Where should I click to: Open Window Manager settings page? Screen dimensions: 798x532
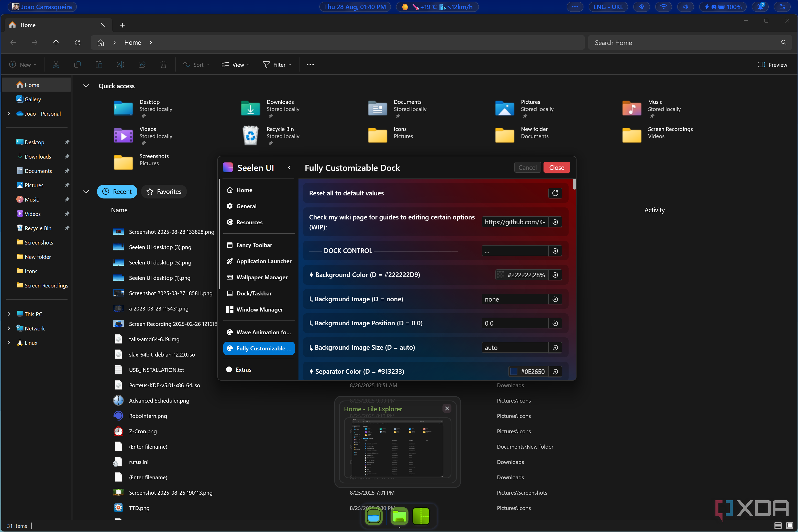click(259, 309)
